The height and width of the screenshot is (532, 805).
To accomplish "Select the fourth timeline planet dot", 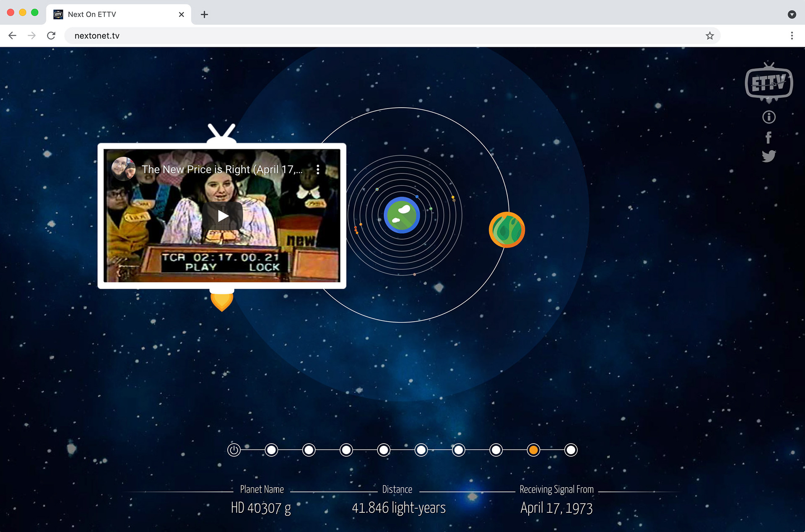I will tap(346, 450).
